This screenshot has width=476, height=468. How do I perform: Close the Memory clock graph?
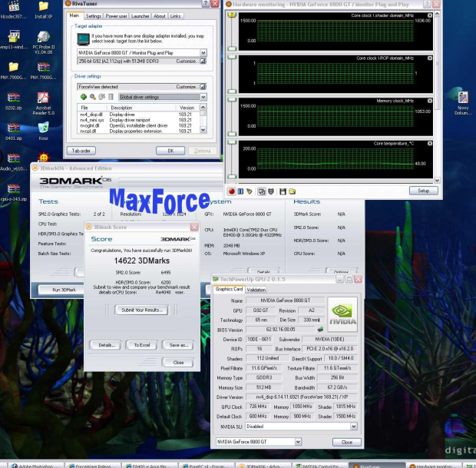(x=430, y=101)
